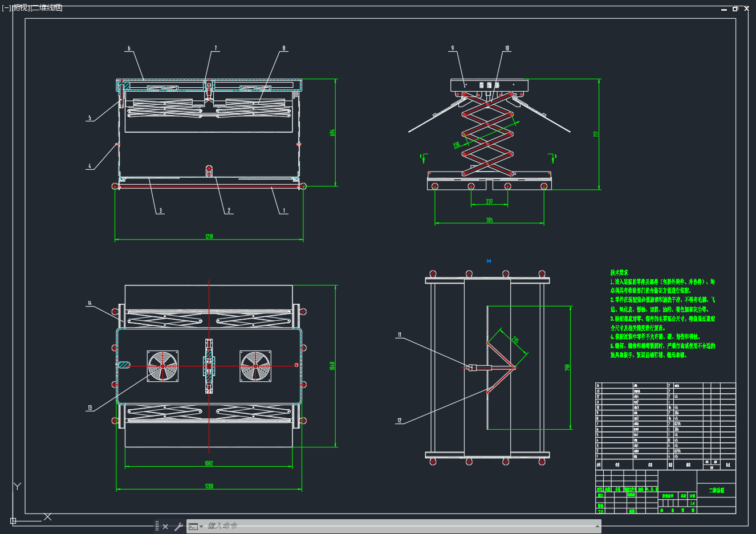The width and height of the screenshot is (756, 534).
Task: Select the 1200 dimension text
Action: (209, 486)
